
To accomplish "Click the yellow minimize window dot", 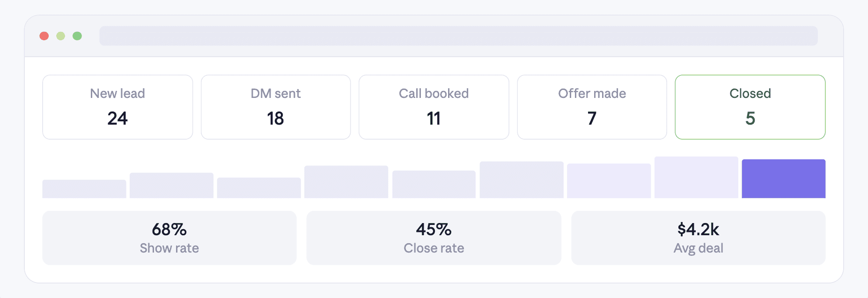I will 60,36.
